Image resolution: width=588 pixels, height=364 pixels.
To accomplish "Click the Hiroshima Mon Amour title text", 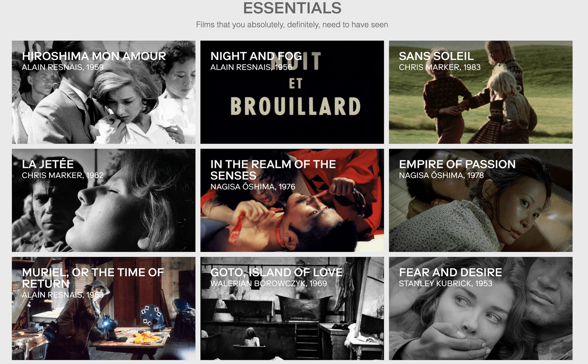I will pos(94,56).
